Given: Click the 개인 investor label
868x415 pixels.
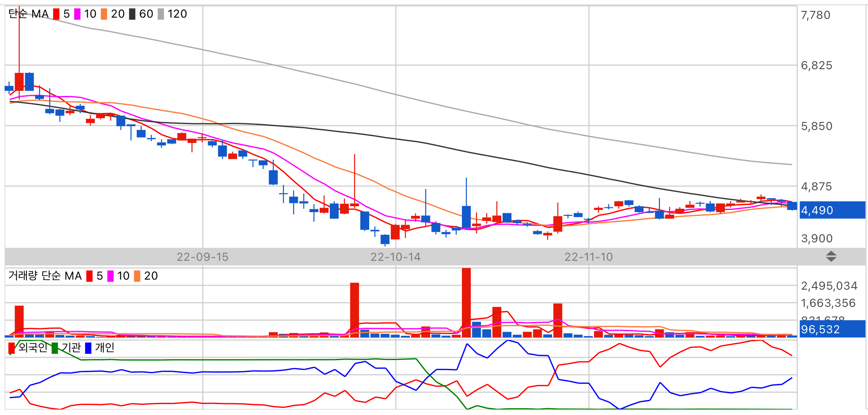Looking at the screenshot, I should pos(104,348).
